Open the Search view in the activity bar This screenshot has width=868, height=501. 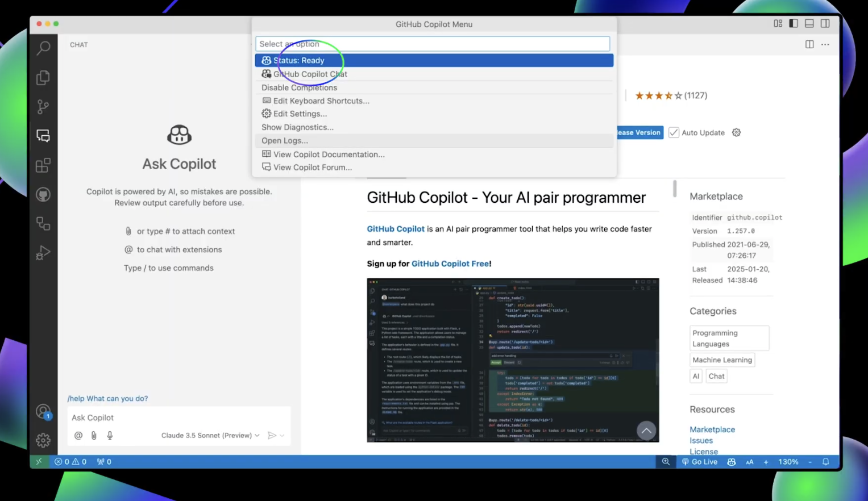pyautogui.click(x=43, y=48)
